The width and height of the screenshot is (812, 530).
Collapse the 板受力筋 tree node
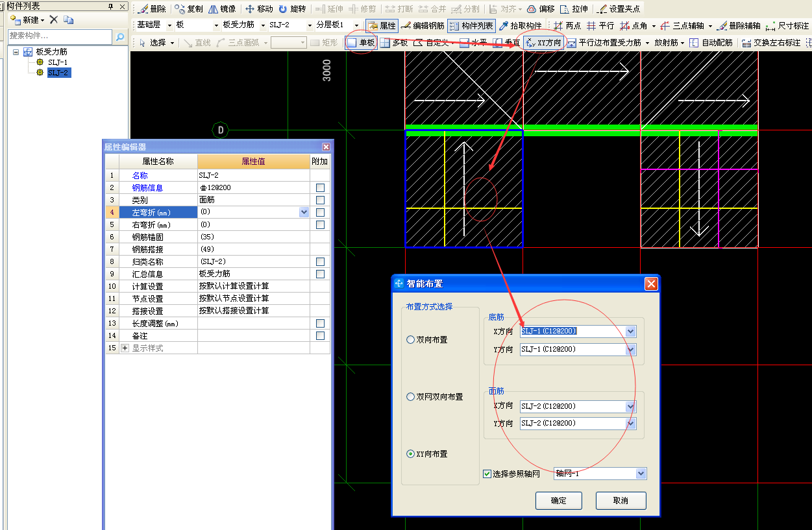(x=16, y=51)
